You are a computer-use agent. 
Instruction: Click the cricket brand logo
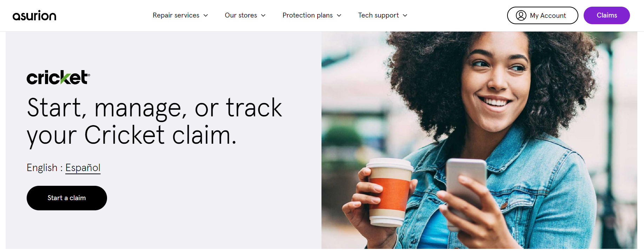pos(58,77)
